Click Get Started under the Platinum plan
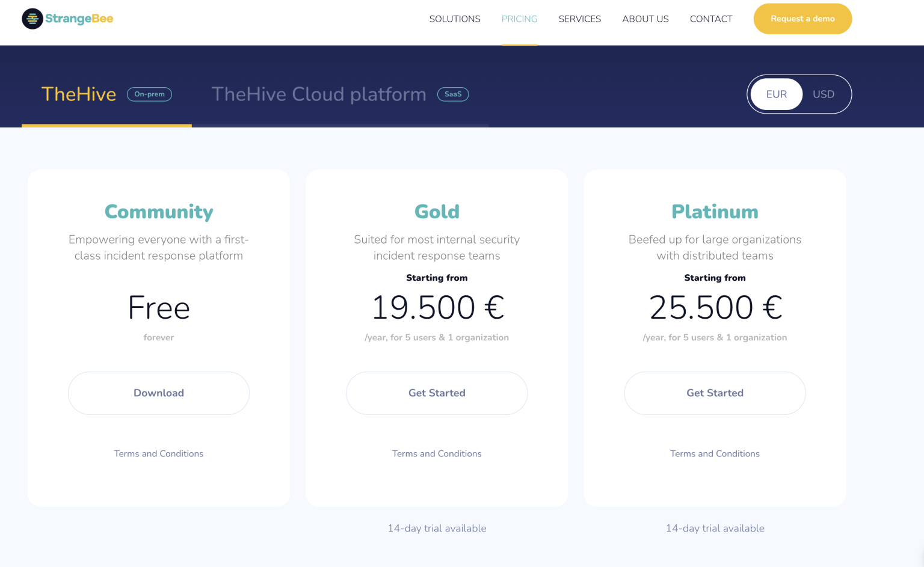The image size is (924, 567). (x=715, y=393)
